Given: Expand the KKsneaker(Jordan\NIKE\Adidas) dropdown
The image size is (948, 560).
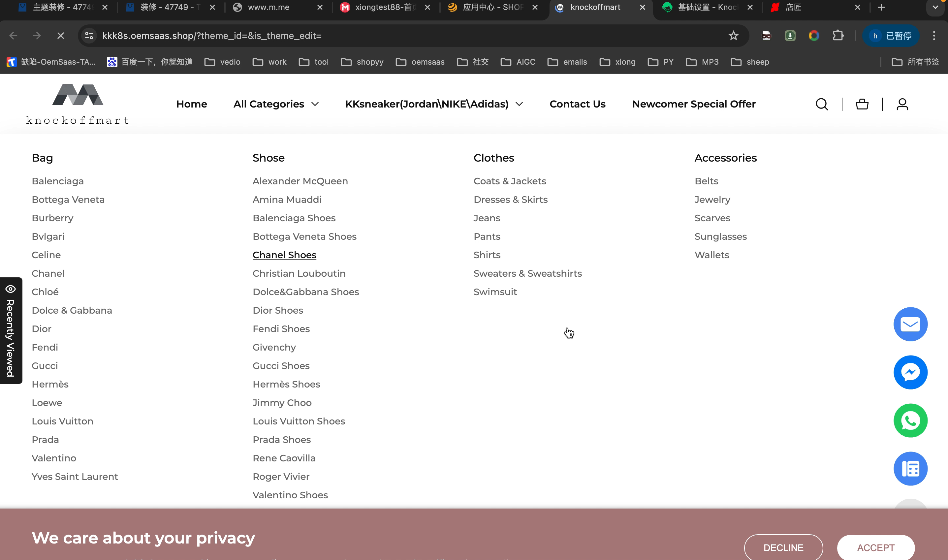Looking at the screenshot, I should (x=434, y=104).
